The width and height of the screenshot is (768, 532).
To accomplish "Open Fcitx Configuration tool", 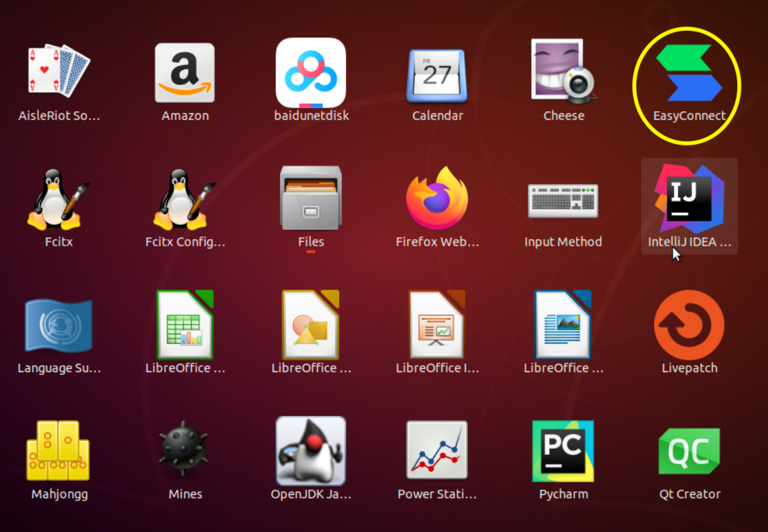I will point(185,199).
